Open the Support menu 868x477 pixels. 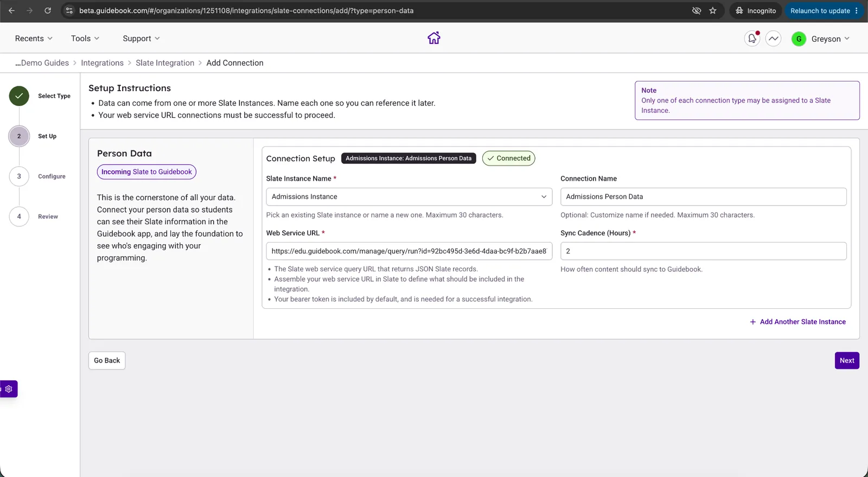pos(141,39)
